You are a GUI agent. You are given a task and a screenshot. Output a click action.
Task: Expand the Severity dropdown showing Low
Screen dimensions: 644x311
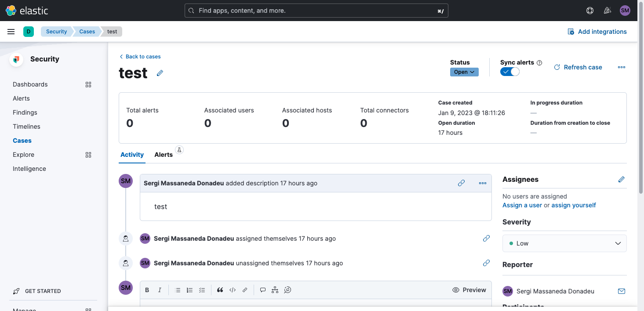point(564,243)
